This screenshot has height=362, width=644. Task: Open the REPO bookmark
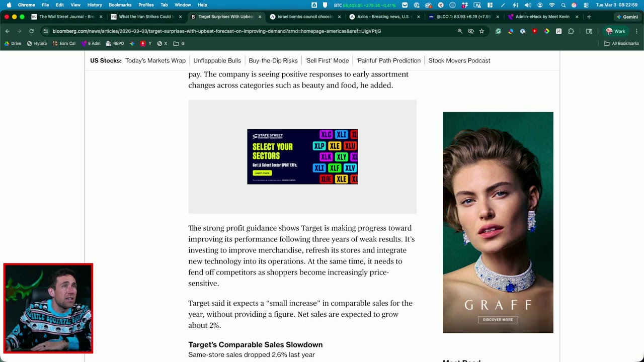(x=115, y=44)
